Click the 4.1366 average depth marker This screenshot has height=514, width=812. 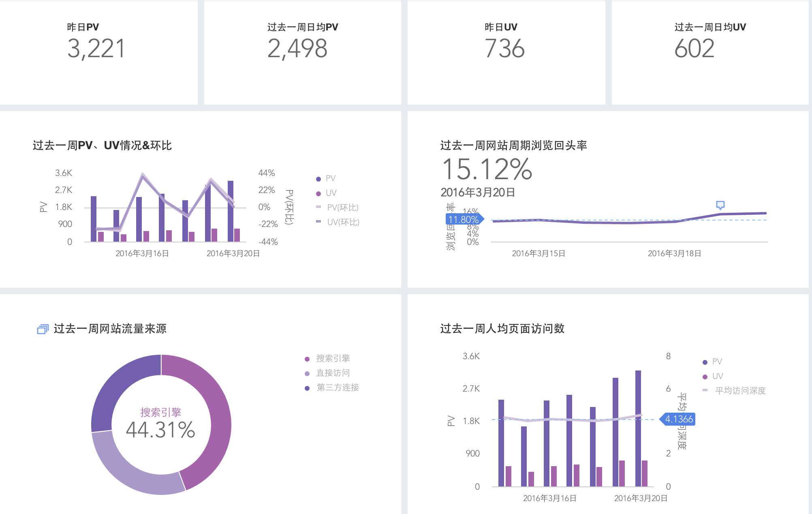[677, 419]
